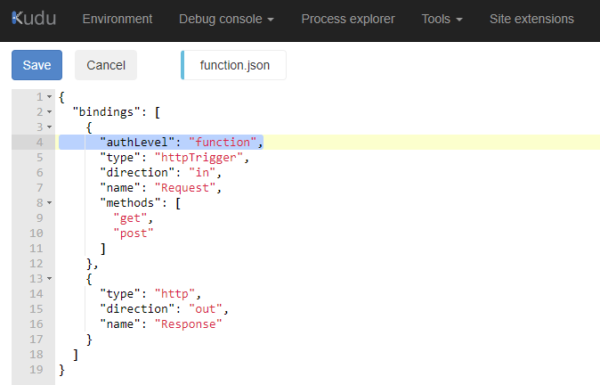This screenshot has width=600, height=385.
Task: Click line number 19 in the gutter
Action: click(36, 370)
